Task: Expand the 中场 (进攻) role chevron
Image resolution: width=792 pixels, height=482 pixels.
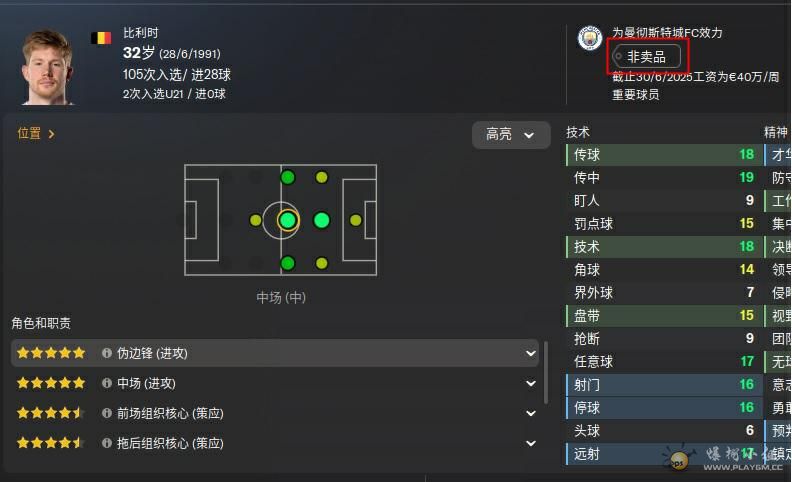Action: point(530,383)
